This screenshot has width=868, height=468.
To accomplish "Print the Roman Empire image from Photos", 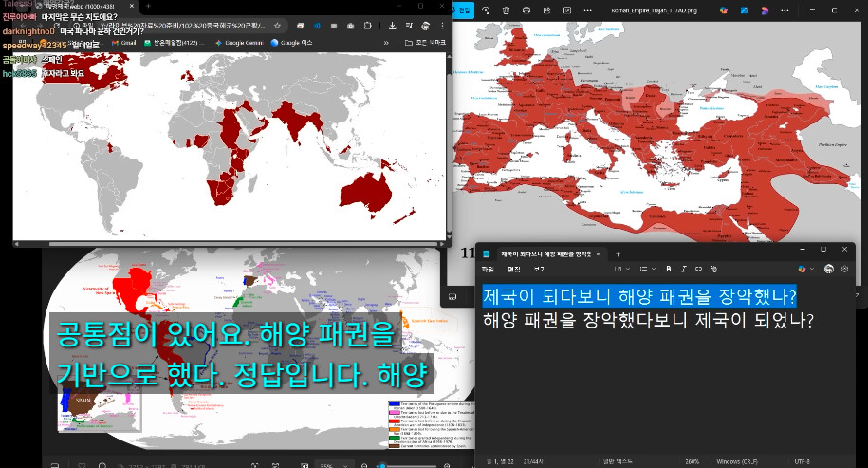I will [526, 10].
